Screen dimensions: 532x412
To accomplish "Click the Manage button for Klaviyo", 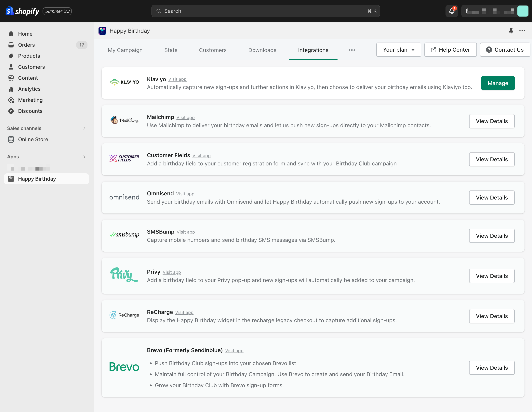I will click(498, 83).
